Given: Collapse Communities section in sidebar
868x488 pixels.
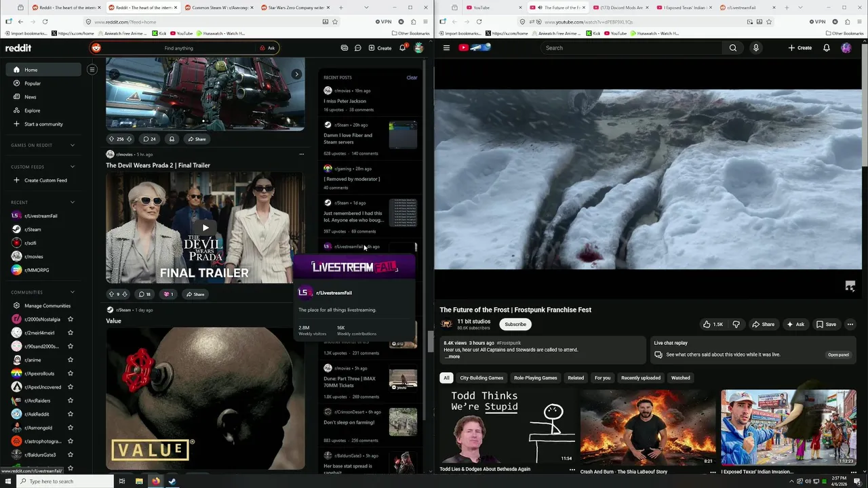Looking at the screenshot, I should click(73, 292).
